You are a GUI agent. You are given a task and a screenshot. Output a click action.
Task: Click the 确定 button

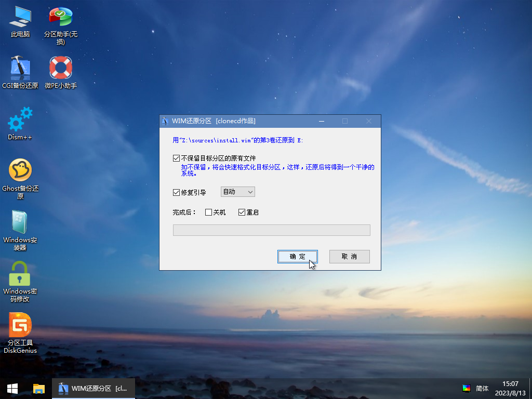pos(298,257)
